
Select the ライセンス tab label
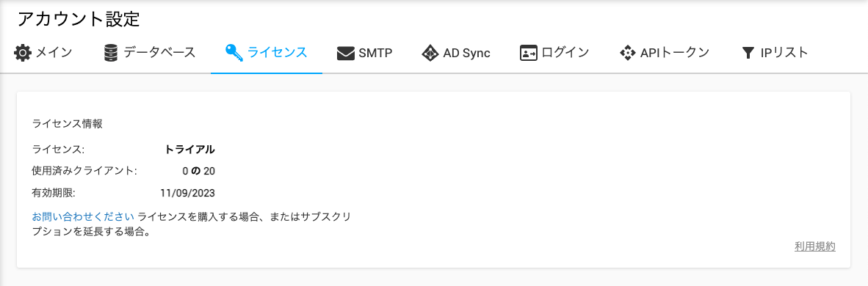(x=277, y=53)
